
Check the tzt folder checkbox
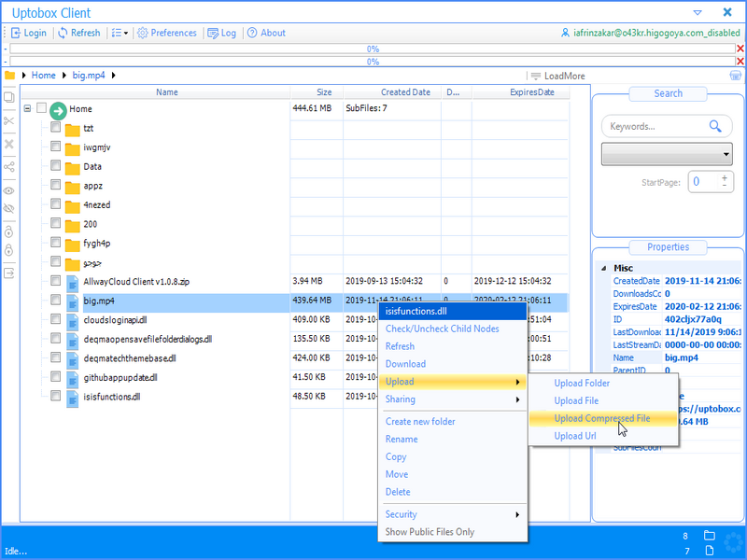[56, 127]
